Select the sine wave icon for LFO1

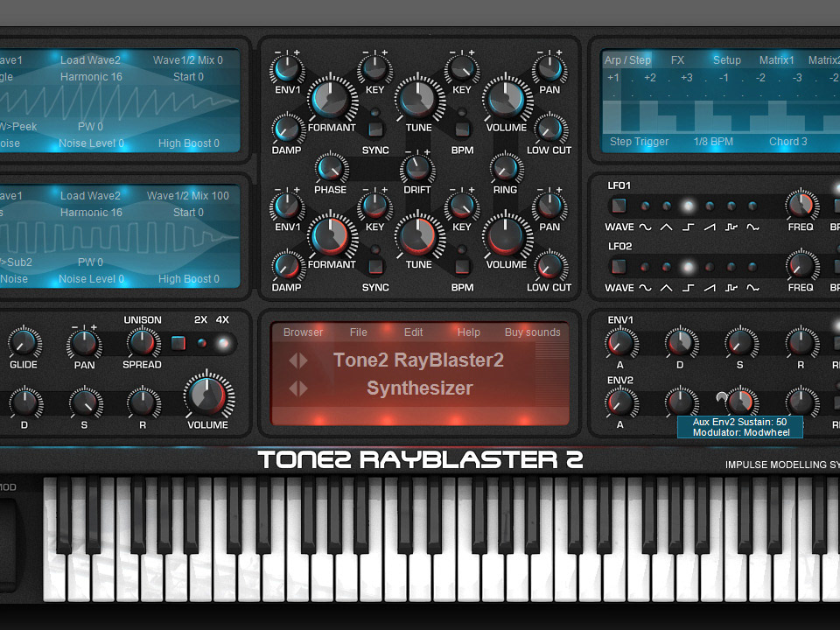click(645, 227)
